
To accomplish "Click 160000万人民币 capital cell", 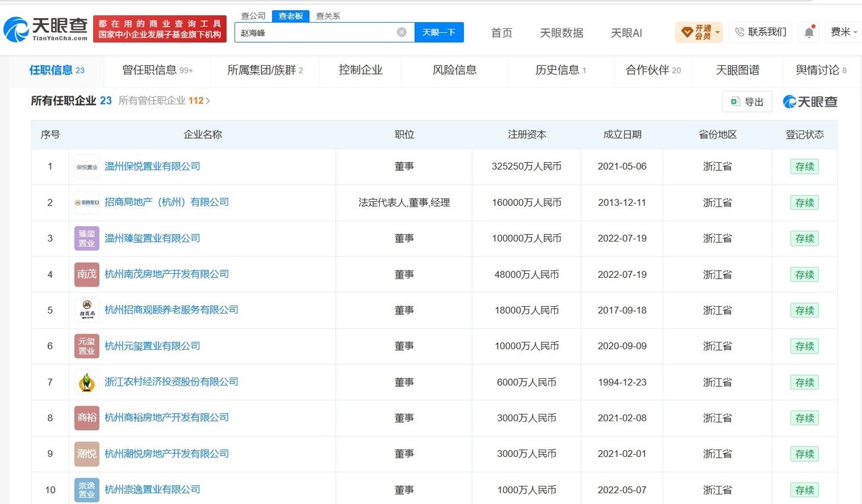I will pyautogui.click(x=527, y=203).
